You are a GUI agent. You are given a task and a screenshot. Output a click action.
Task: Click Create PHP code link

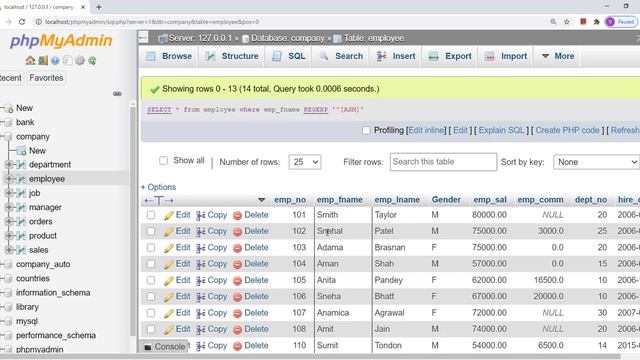567,130
